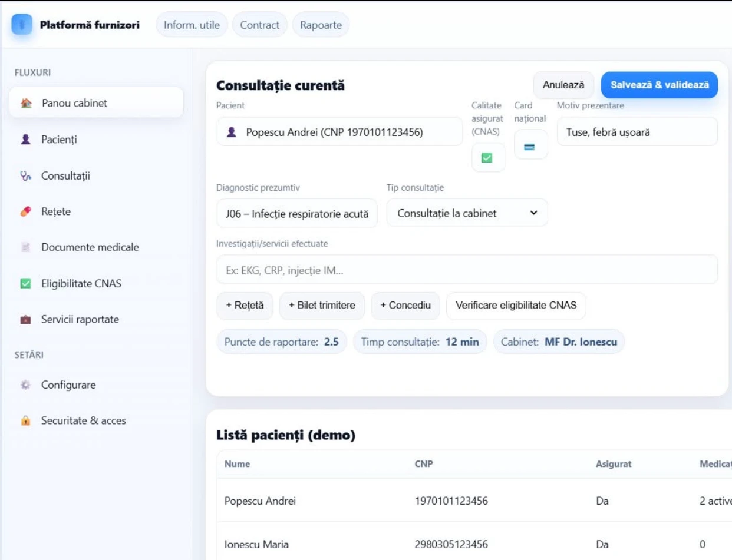Open the Tip consultație dropdown
The width and height of the screenshot is (732, 560).
click(466, 212)
